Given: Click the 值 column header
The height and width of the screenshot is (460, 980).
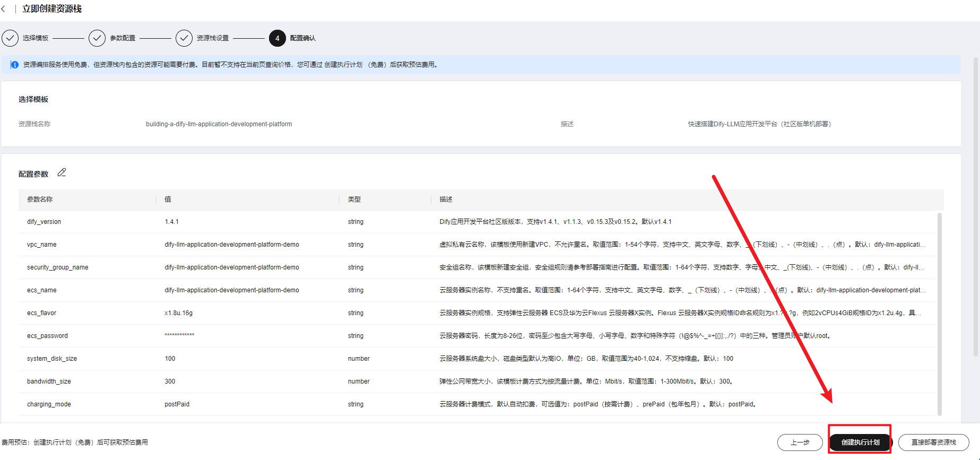Looking at the screenshot, I should click(x=168, y=199).
